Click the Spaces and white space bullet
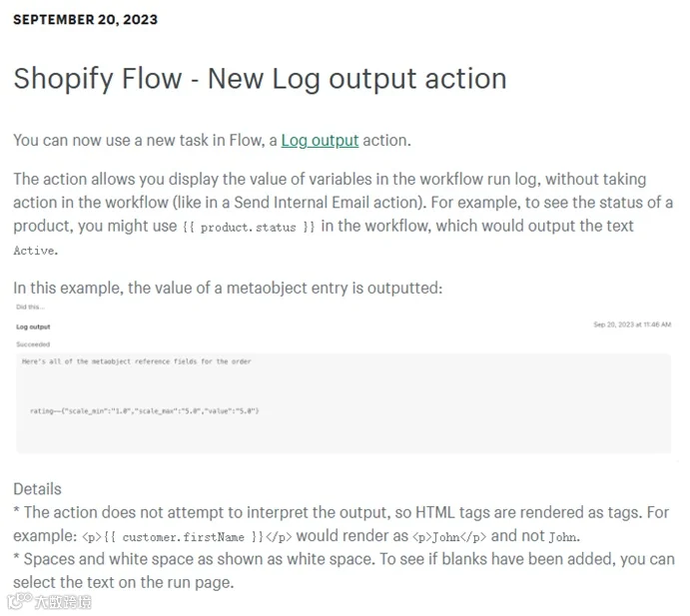This screenshot has height=616, width=690. pyautogui.click(x=344, y=571)
